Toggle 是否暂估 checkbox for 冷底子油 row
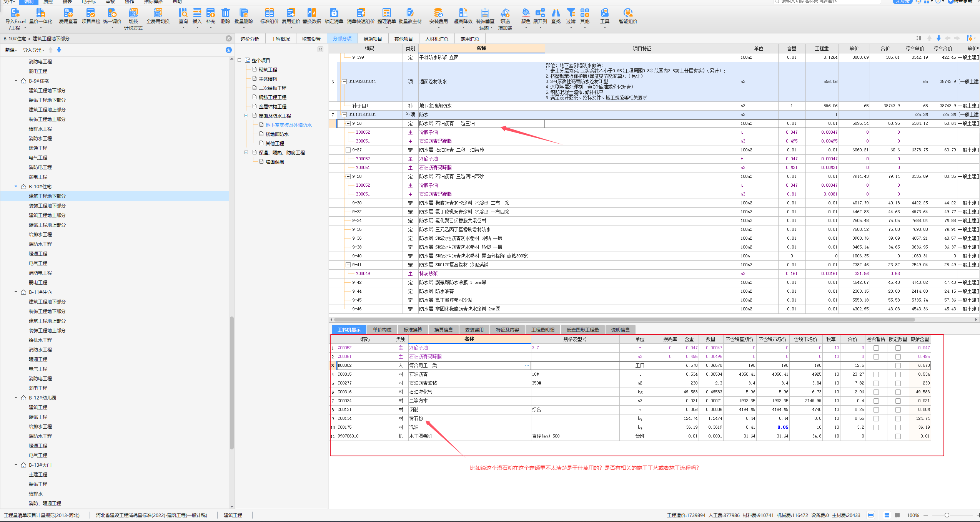980x522 pixels. 876,348
